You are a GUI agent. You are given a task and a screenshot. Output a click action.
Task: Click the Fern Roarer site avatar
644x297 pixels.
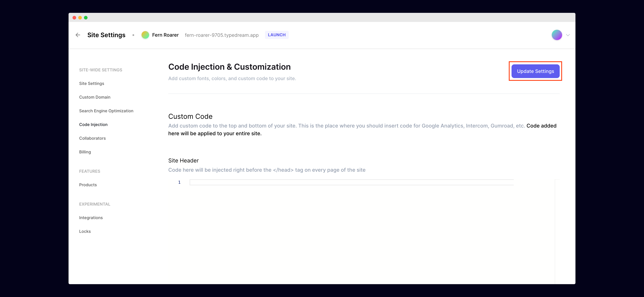(145, 35)
